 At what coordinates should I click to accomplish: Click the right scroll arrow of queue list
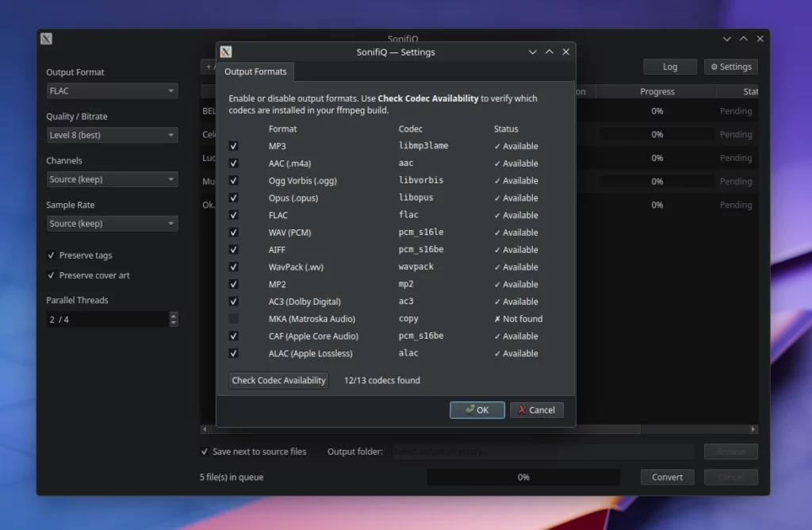(x=753, y=429)
